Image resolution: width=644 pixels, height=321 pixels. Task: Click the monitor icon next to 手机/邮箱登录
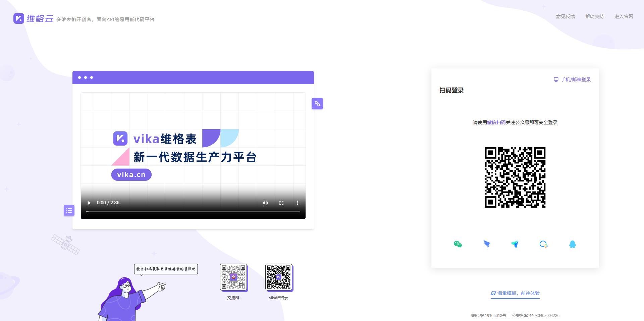point(556,79)
